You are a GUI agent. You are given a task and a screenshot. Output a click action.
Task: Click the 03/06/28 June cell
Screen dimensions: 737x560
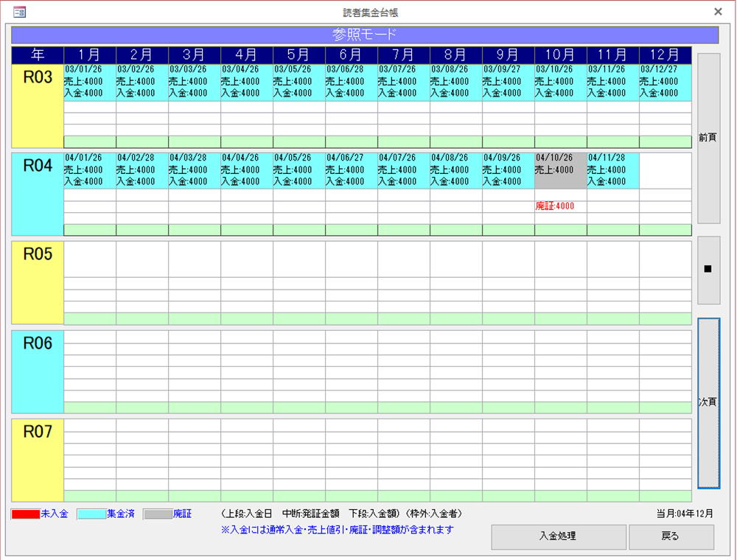(x=351, y=83)
